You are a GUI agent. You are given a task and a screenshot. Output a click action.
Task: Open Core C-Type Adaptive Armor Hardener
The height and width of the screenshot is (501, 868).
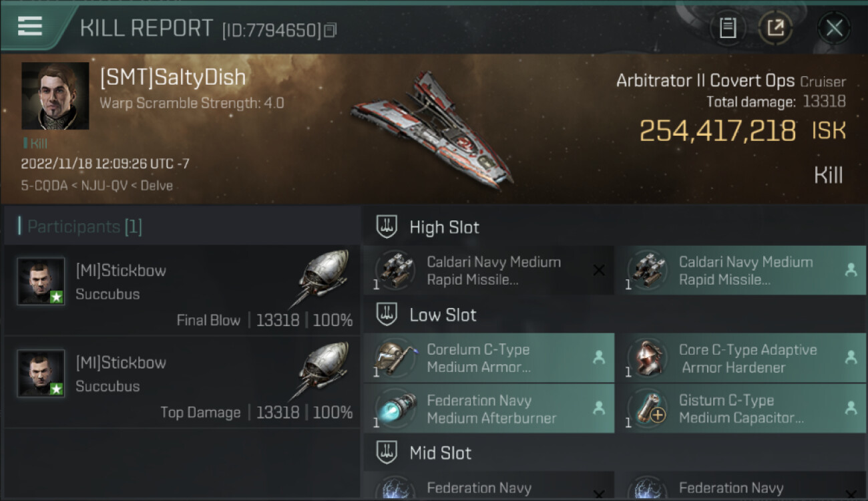[740, 358]
